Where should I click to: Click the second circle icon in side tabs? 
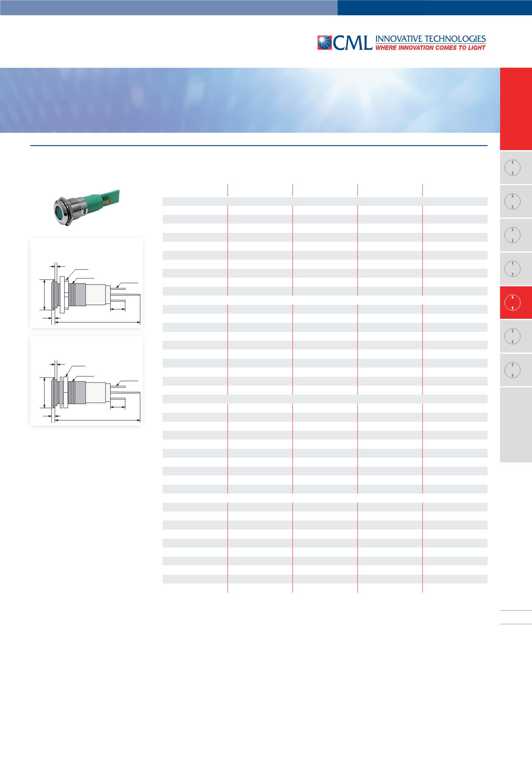click(x=512, y=201)
